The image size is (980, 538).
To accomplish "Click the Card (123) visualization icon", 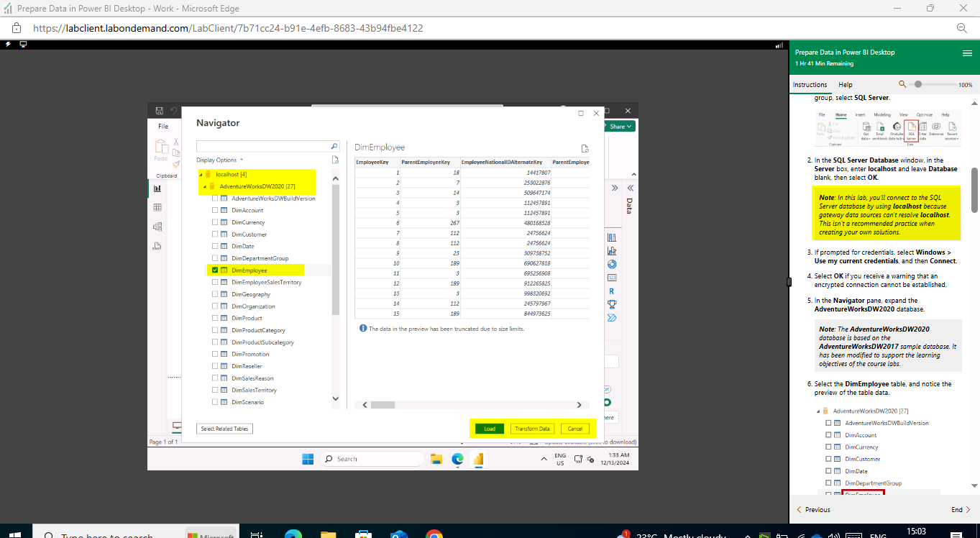I will [x=612, y=277].
